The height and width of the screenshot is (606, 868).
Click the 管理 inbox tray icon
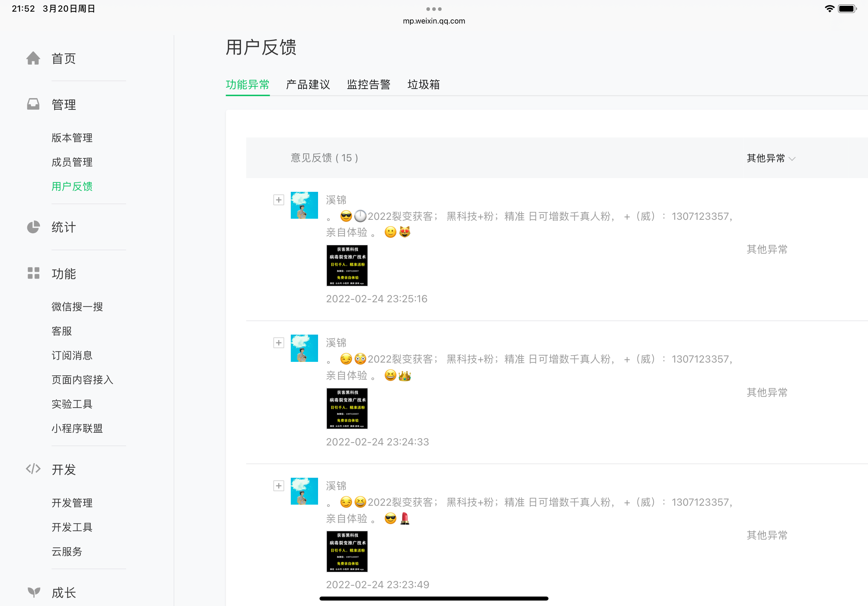pyautogui.click(x=33, y=104)
